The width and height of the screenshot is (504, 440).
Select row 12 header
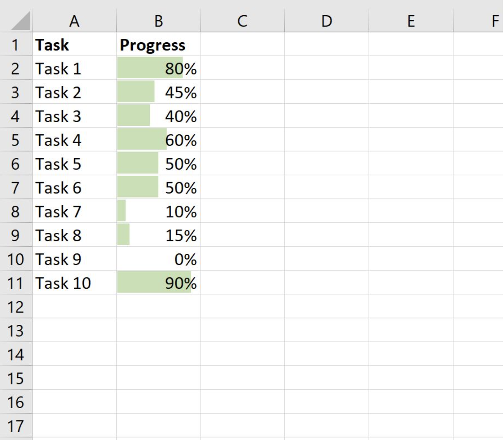[x=16, y=307]
